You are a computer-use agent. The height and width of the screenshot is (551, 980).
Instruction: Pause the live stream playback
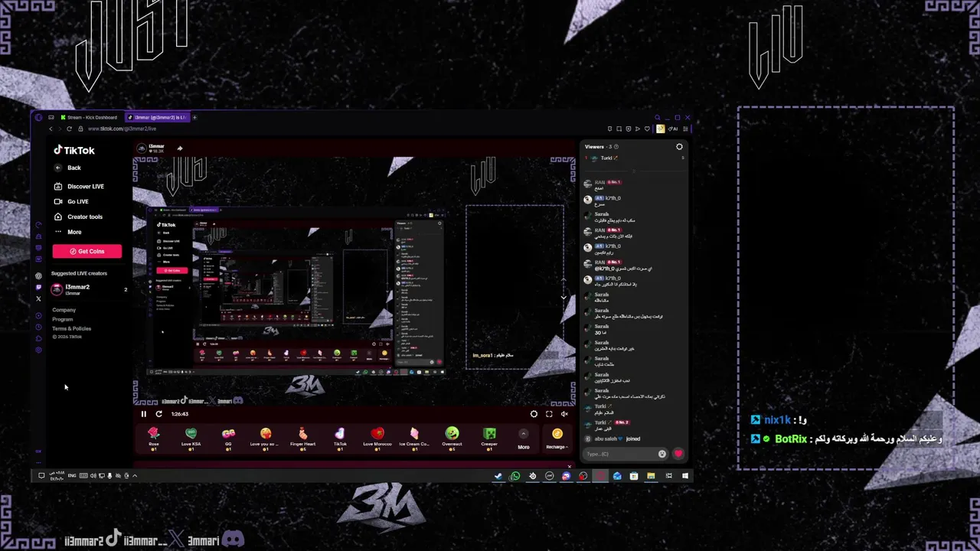(143, 414)
